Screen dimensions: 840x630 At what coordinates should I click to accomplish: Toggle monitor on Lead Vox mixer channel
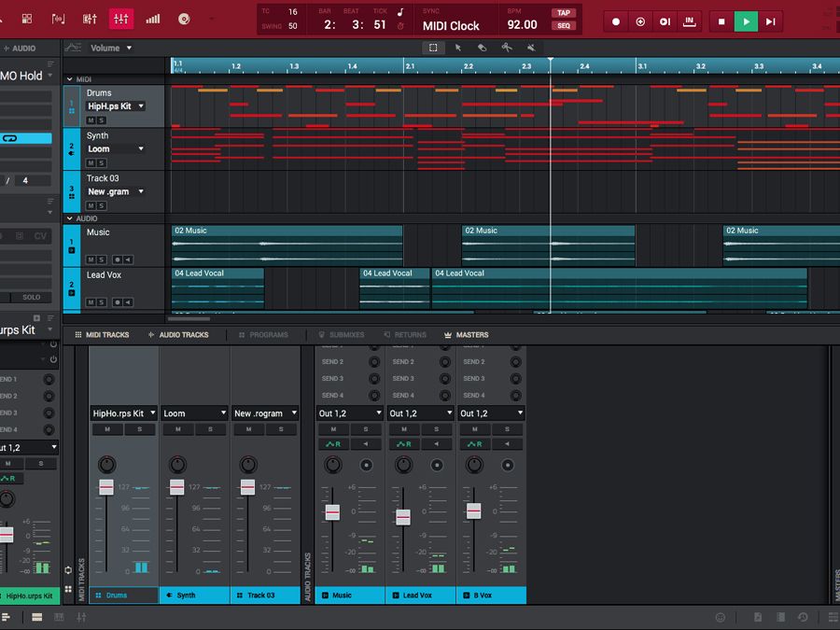point(436,444)
